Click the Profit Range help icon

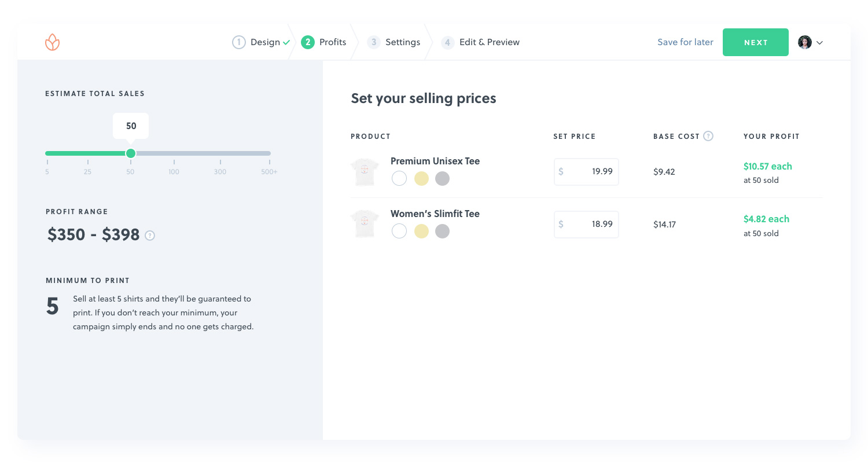tap(150, 236)
